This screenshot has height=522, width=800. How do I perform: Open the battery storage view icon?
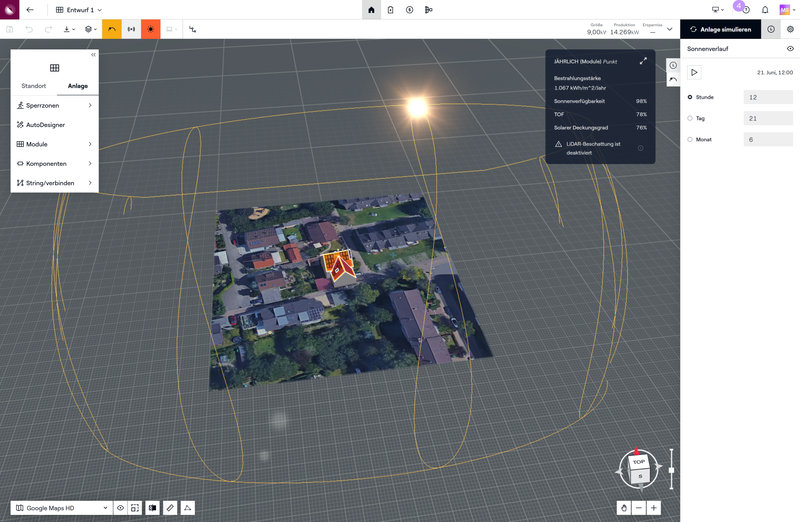(x=390, y=10)
